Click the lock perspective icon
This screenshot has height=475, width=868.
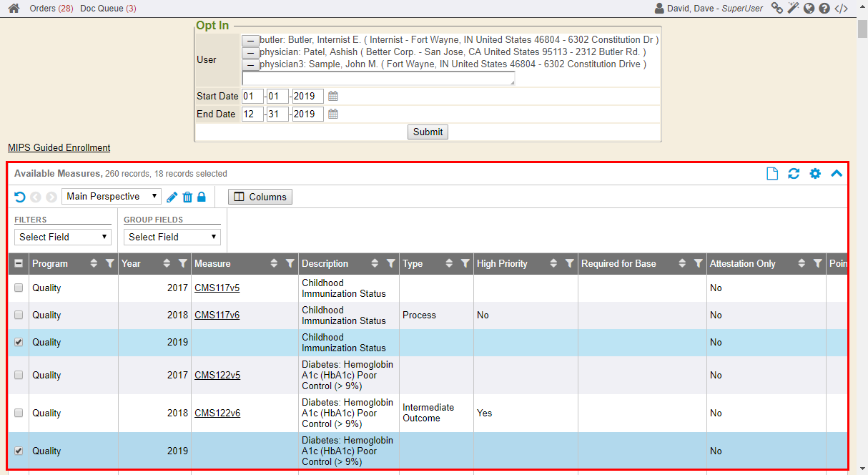(202, 197)
